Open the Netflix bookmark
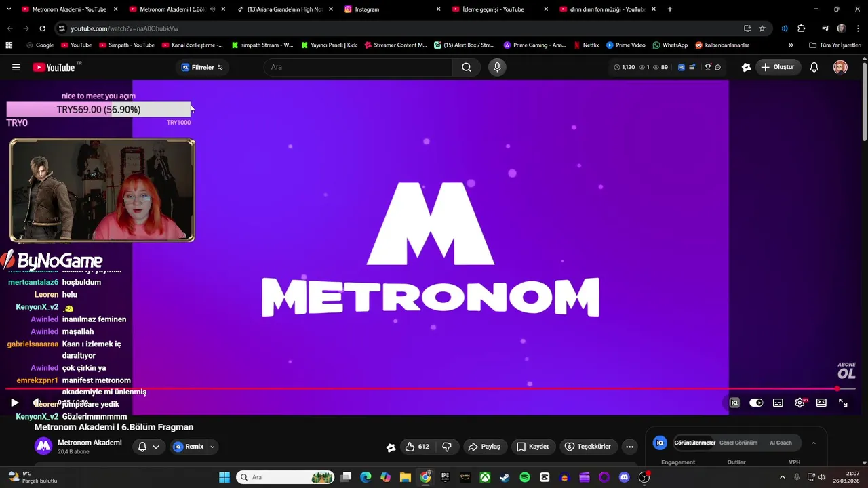 [586, 45]
